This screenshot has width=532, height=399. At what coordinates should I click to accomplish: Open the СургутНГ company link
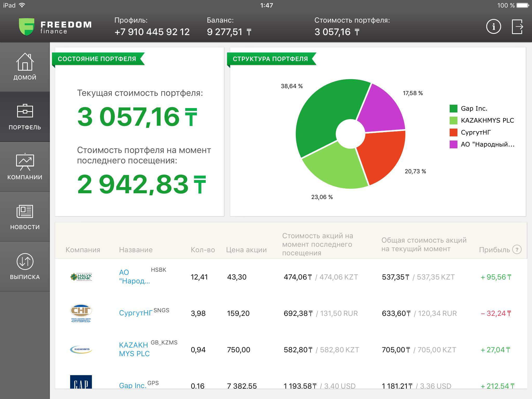[x=136, y=313]
